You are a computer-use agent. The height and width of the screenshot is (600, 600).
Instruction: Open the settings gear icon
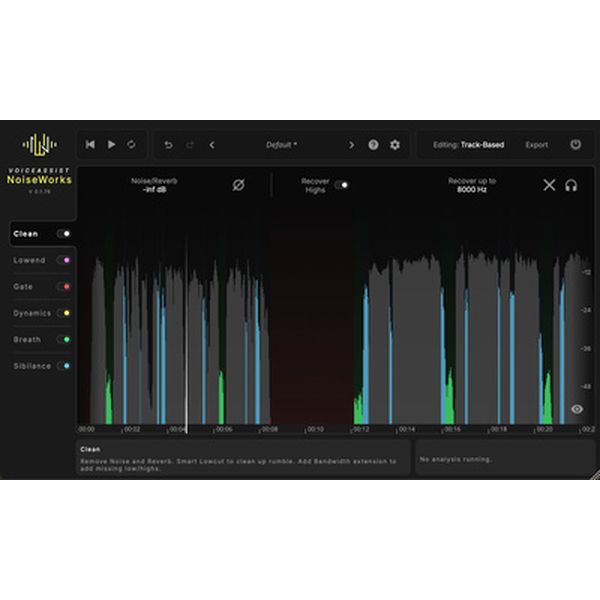[x=395, y=145]
